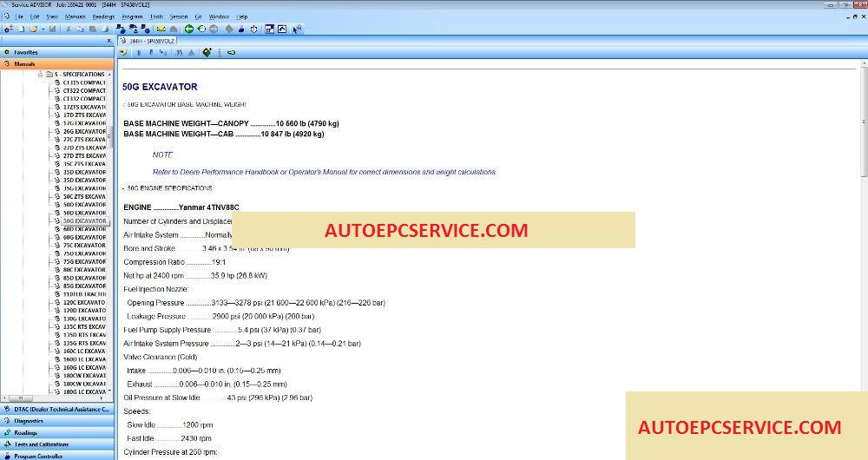Click the third network connection icon
The height and width of the screenshot is (460, 868).
tap(145, 30)
